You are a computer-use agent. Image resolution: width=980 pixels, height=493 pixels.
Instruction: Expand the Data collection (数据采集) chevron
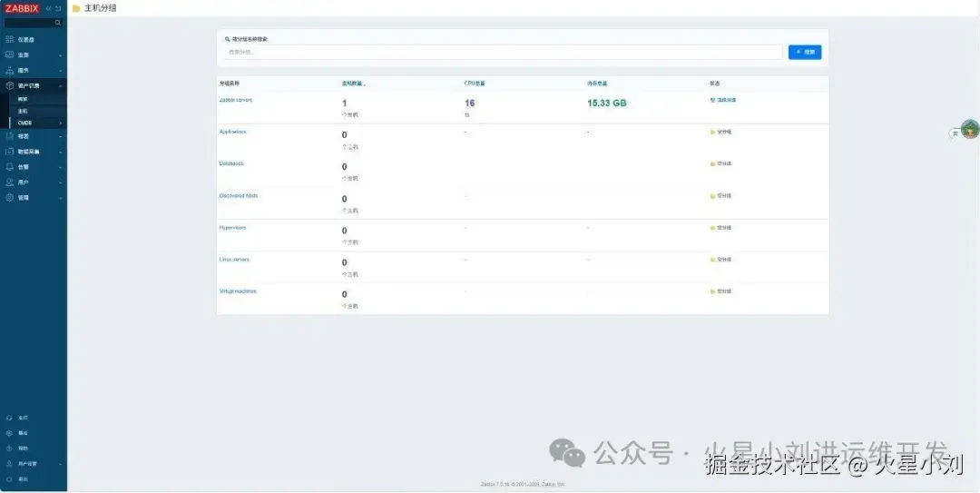pyautogui.click(x=61, y=152)
